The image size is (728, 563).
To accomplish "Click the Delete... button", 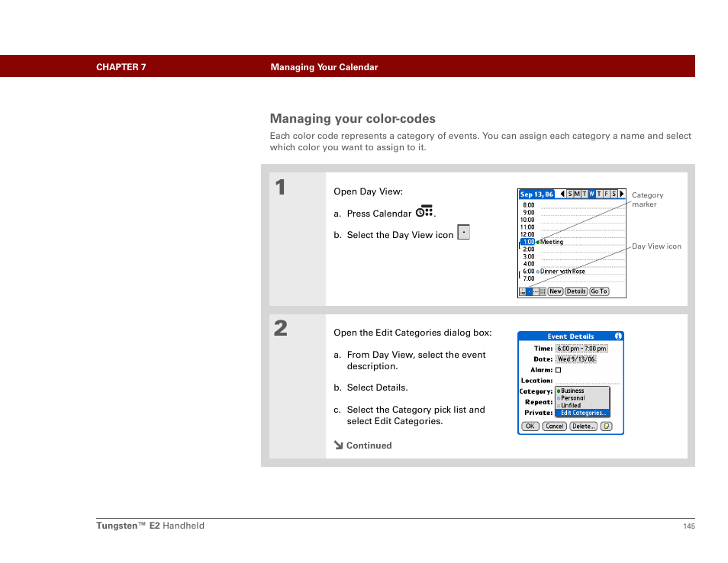I will coord(583,426).
